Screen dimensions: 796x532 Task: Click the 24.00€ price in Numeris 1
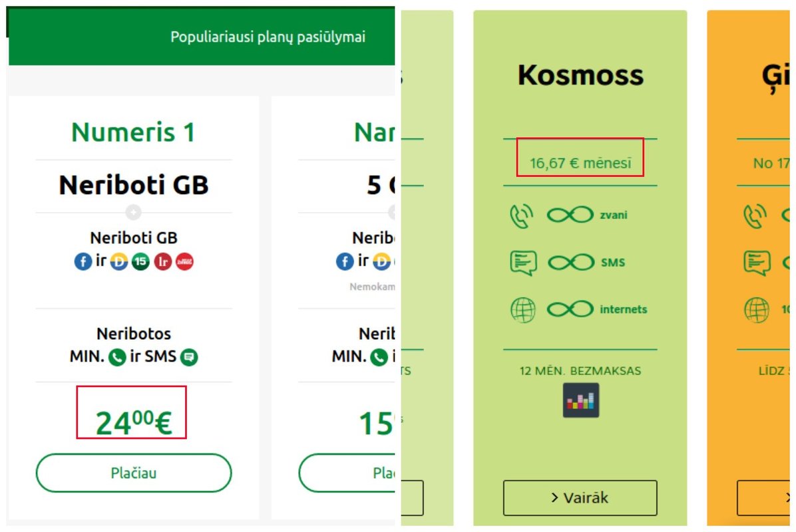134,422
